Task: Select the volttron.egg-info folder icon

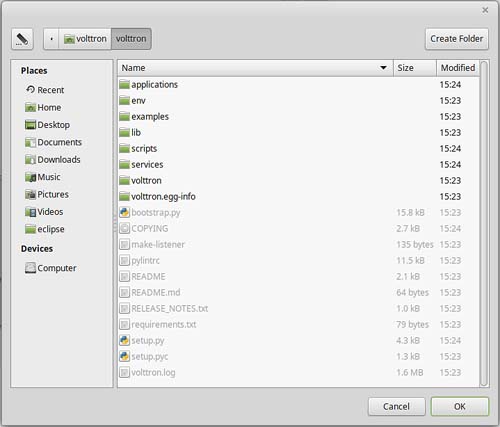Action: (x=124, y=196)
